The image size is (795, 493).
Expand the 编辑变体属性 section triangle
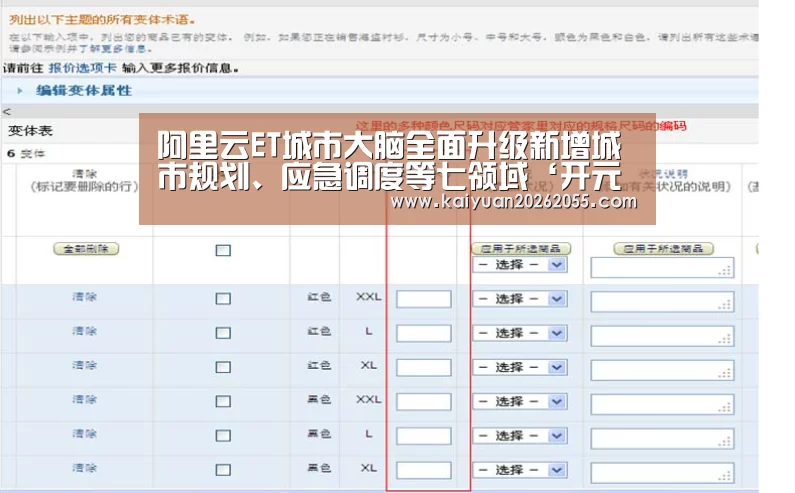(x=20, y=91)
